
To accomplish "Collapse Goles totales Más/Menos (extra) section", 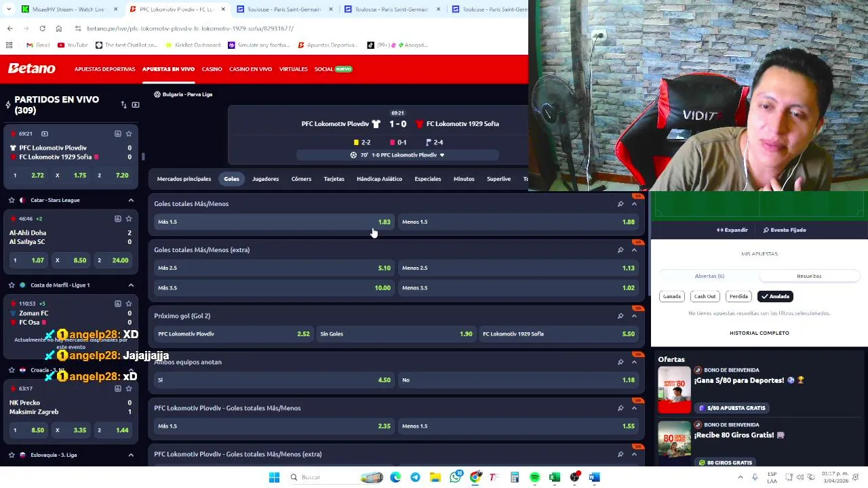I will tap(634, 250).
